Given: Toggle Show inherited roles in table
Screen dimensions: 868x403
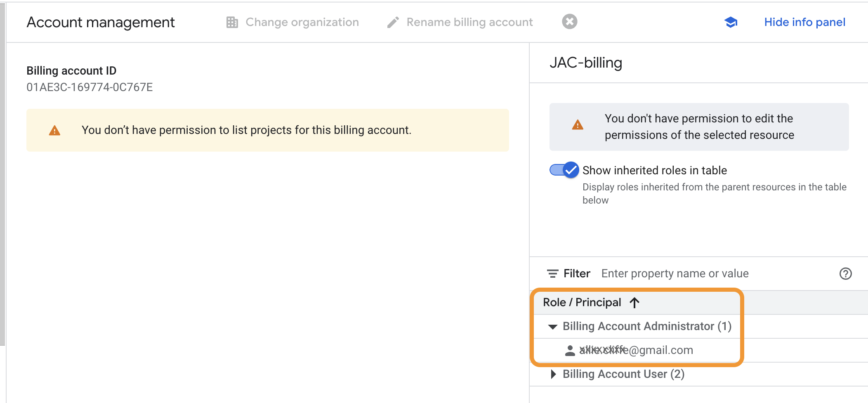Looking at the screenshot, I should [564, 170].
